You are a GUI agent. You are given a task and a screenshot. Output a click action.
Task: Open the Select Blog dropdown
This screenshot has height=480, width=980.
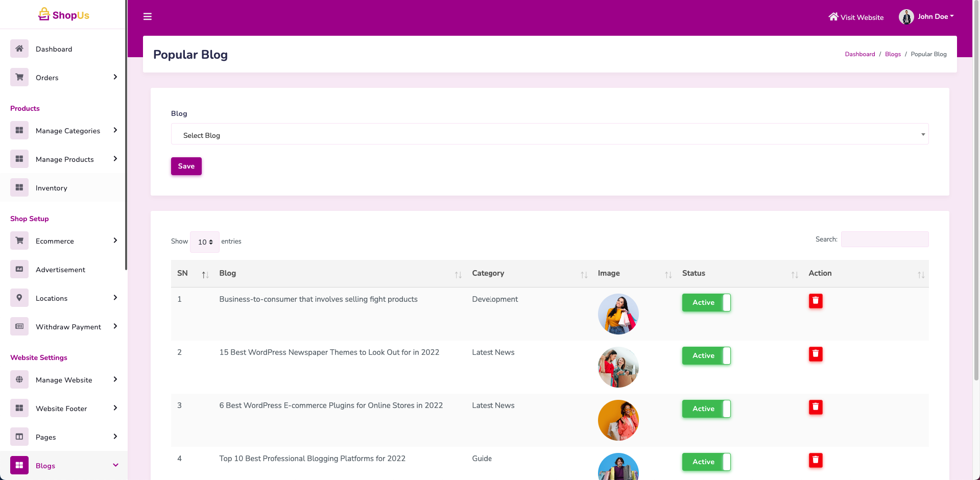tap(549, 135)
